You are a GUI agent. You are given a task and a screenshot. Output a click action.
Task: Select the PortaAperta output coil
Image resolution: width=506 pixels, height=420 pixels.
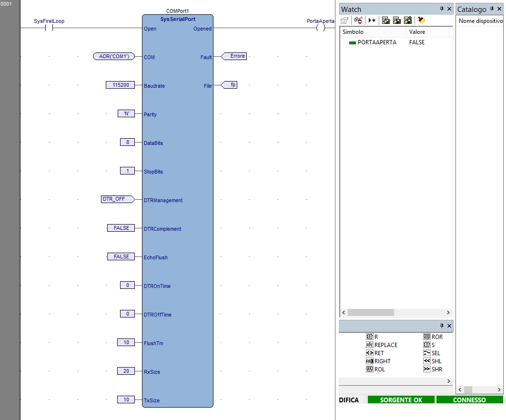point(321,28)
